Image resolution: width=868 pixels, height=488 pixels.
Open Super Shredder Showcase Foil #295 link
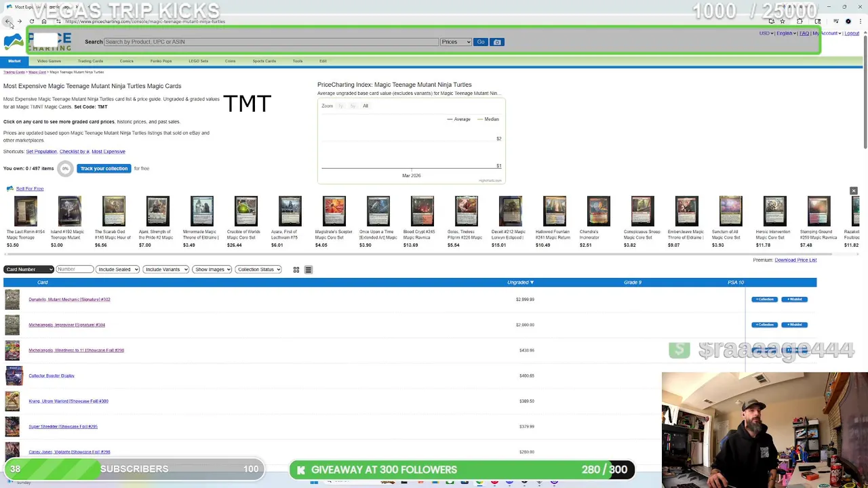[x=63, y=427]
